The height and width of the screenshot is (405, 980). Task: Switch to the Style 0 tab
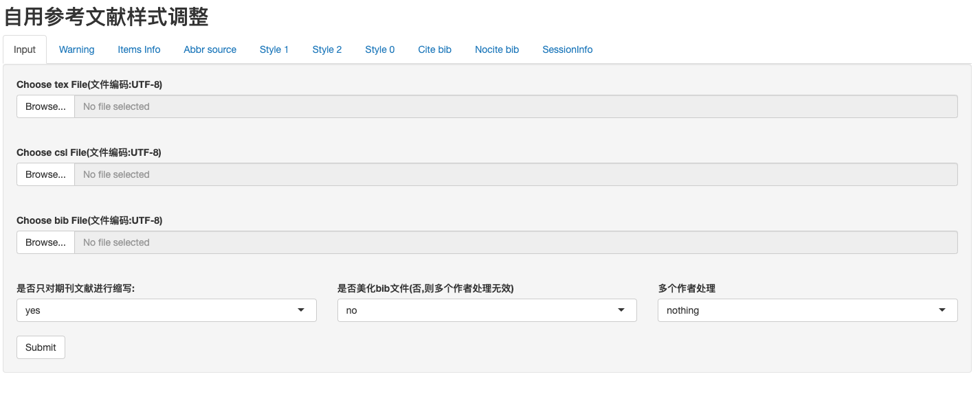[x=380, y=49]
